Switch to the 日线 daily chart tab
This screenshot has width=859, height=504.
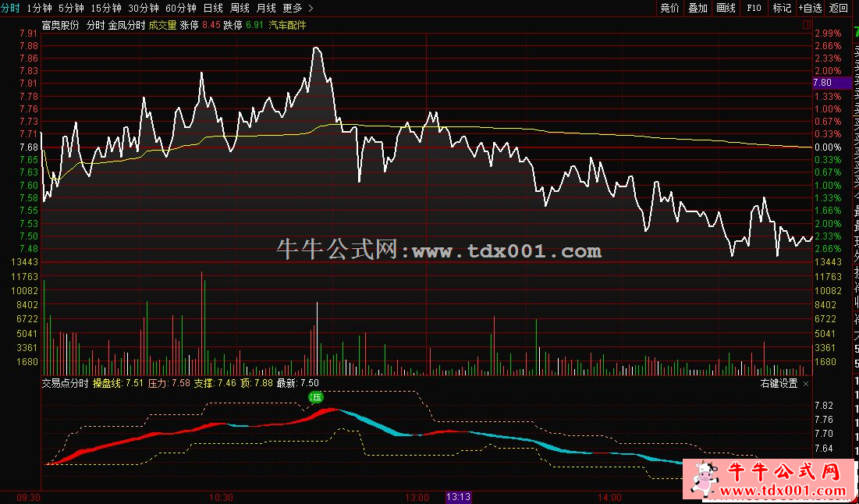coord(212,8)
